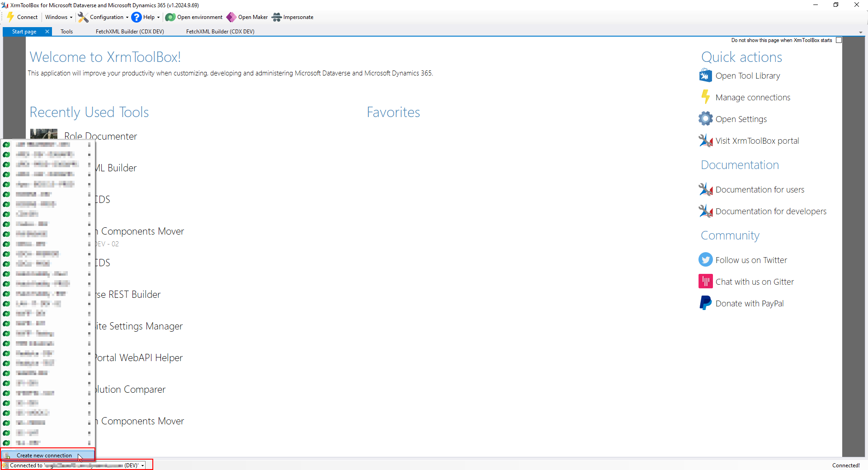Image resolution: width=868 pixels, height=470 pixels.
Task: Click the Manage connections lightning icon
Action: click(706, 97)
